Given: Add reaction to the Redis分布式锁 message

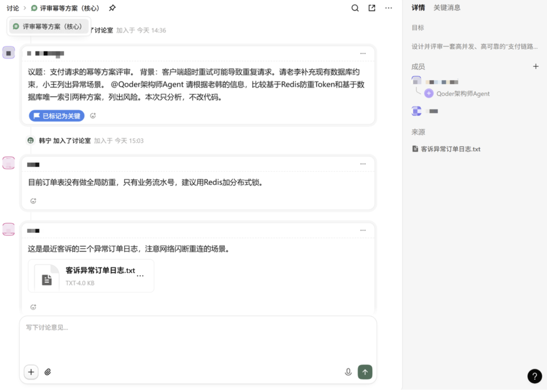Looking at the screenshot, I should coord(33,201).
